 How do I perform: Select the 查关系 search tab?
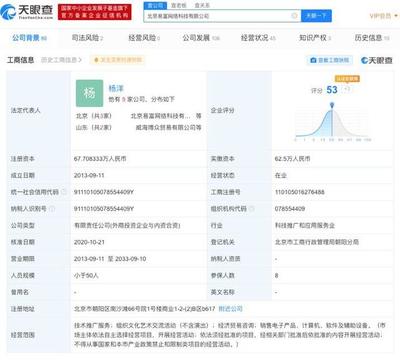[x=202, y=5]
